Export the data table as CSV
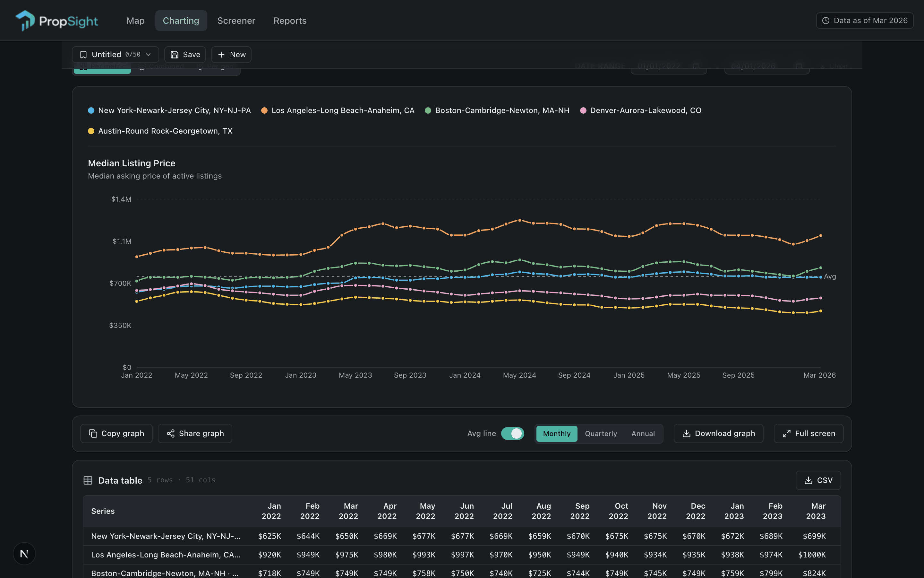This screenshot has height=578, width=924. pyautogui.click(x=818, y=480)
